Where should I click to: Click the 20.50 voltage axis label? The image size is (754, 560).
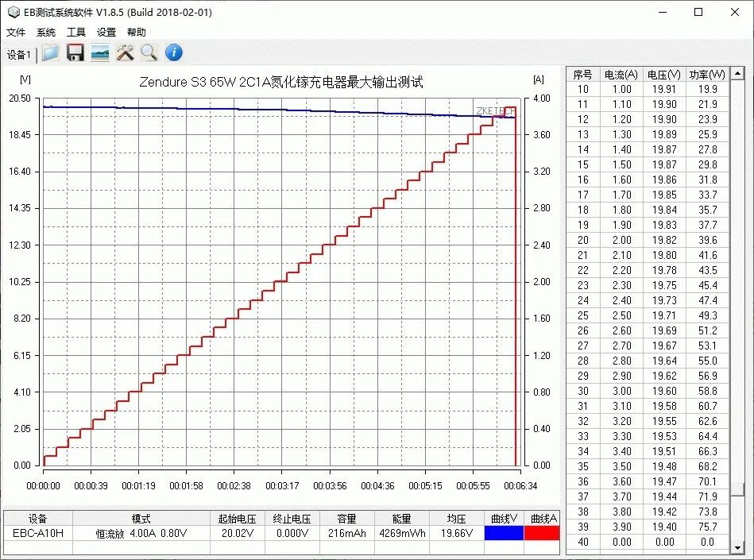pyautogui.click(x=20, y=98)
